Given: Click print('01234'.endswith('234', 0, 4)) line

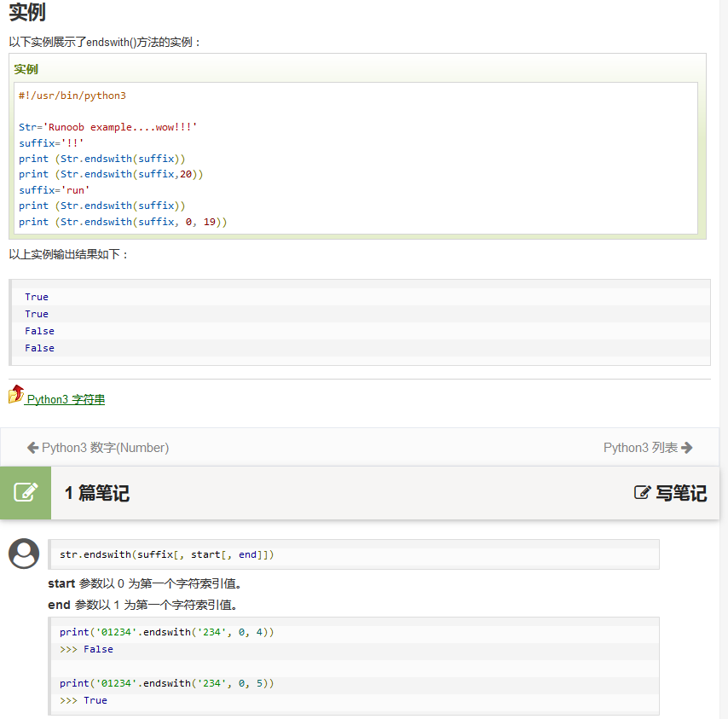Looking at the screenshot, I should 167,632.
